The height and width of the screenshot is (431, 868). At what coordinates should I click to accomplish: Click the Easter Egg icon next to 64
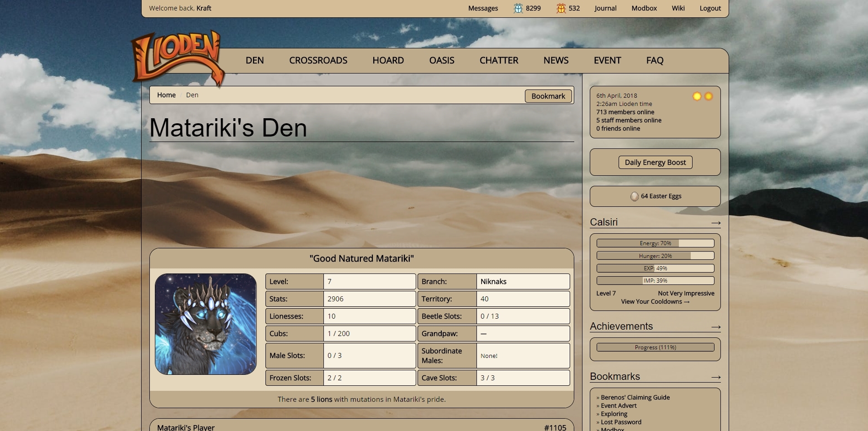[634, 196]
